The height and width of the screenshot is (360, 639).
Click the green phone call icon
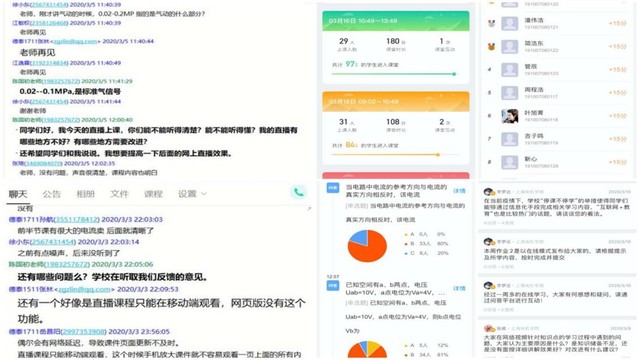299,192
